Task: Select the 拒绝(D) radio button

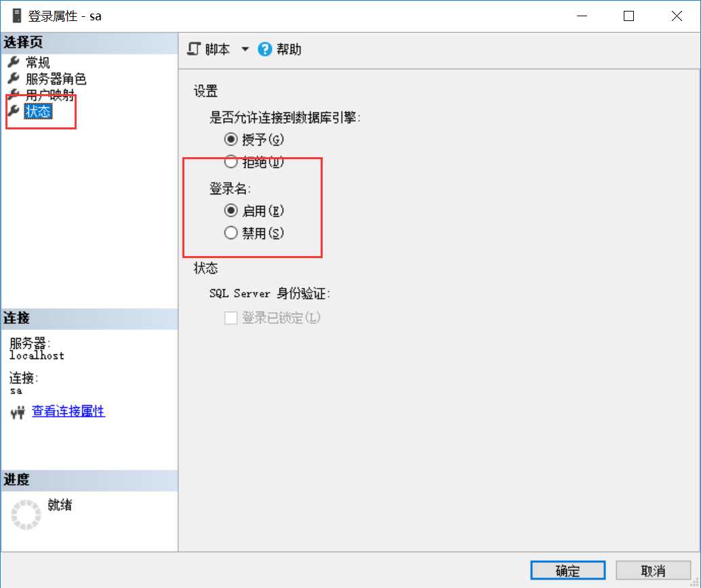Action: coord(231,161)
